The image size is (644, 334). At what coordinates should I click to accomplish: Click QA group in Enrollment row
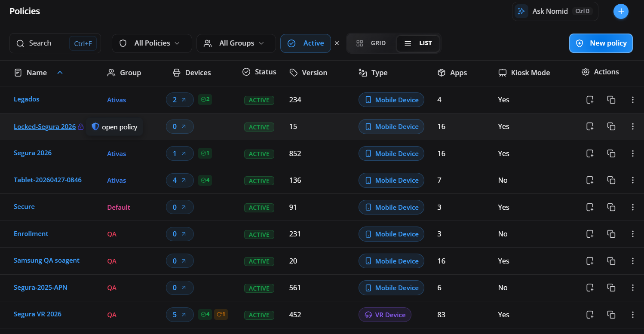click(x=112, y=234)
